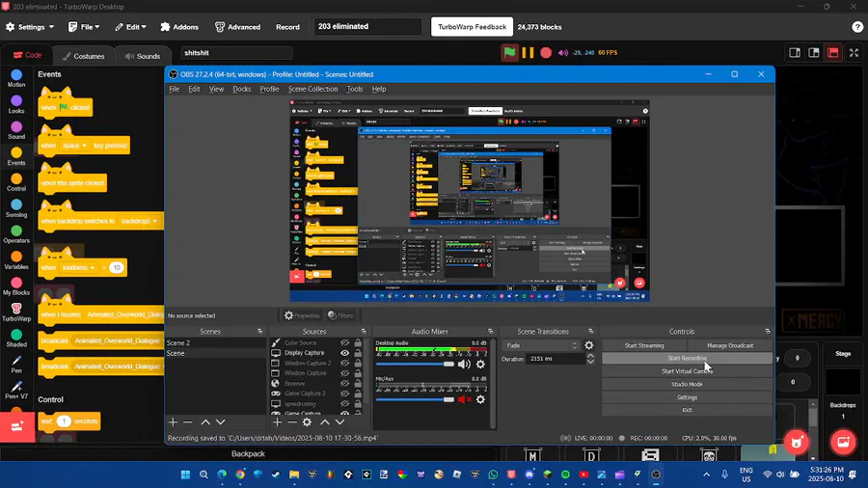Adjust the Mic/Aux volume slider
The image size is (868, 488).
[x=415, y=399]
